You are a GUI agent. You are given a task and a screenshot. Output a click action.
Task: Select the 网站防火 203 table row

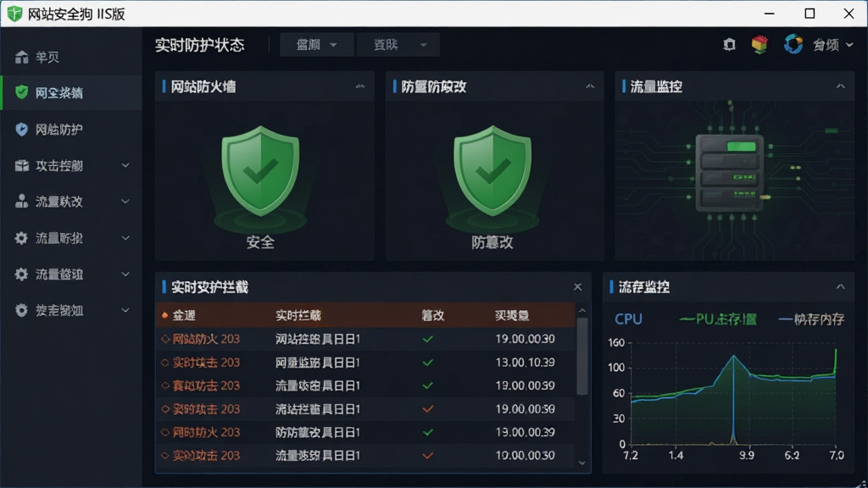tap(365, 339)
